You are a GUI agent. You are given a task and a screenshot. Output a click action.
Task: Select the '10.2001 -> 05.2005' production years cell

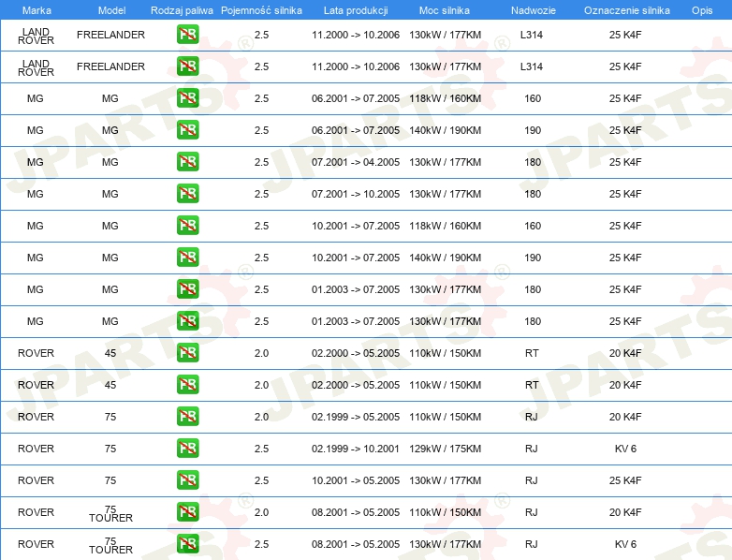coord(356,480)
